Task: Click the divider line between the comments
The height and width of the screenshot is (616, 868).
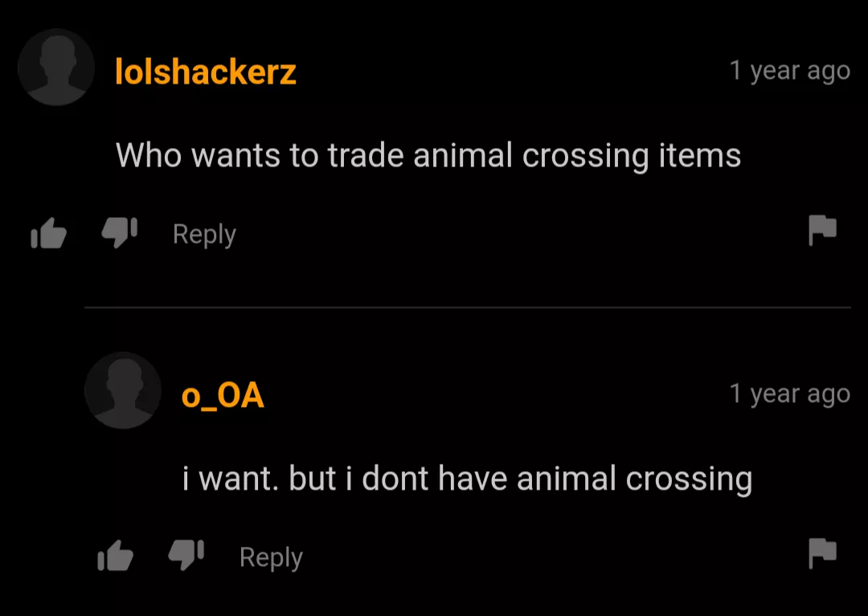Action: coord(467,307)
